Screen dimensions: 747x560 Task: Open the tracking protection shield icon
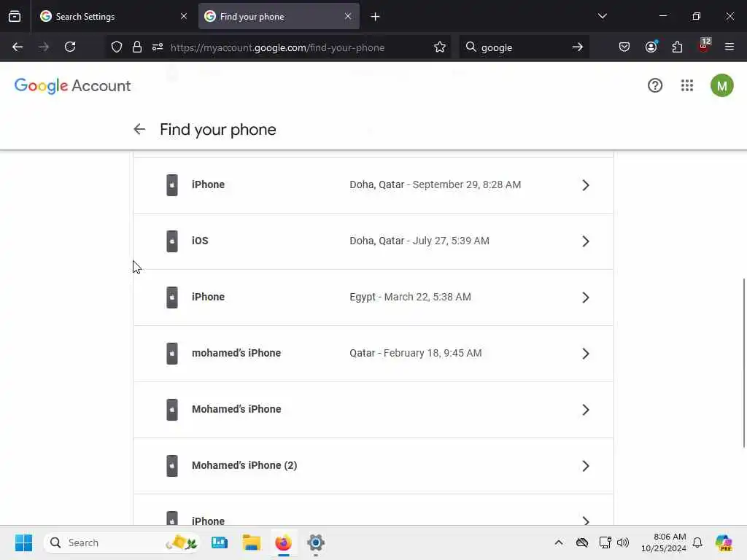tap(117, 47)
